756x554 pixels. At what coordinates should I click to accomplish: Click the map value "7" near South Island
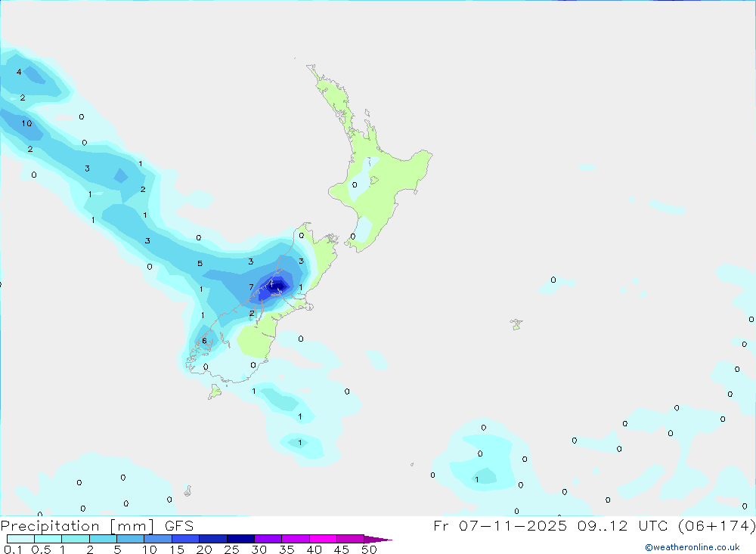251,287
